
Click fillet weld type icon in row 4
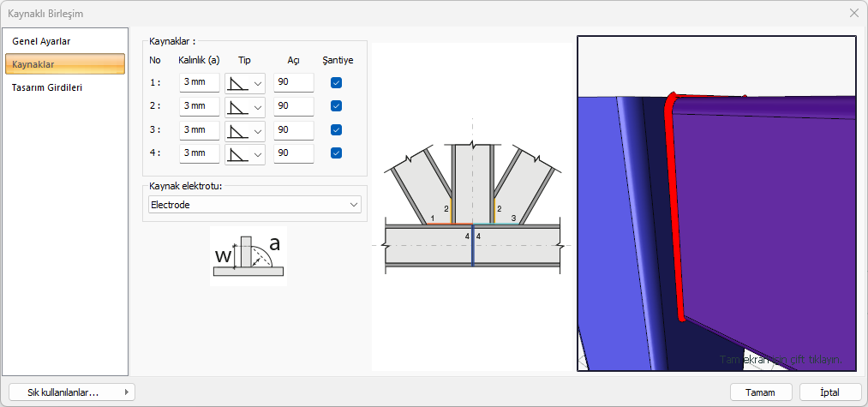(237, 154)
